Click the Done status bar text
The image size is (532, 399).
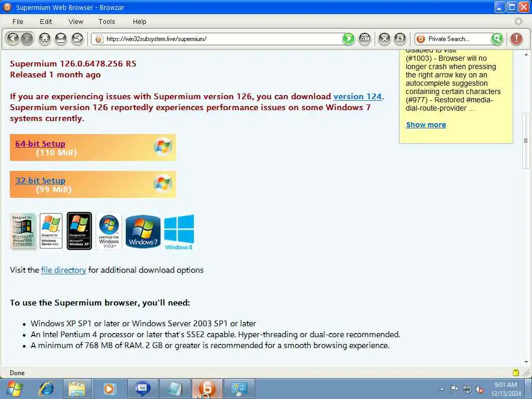coord(17,373)
